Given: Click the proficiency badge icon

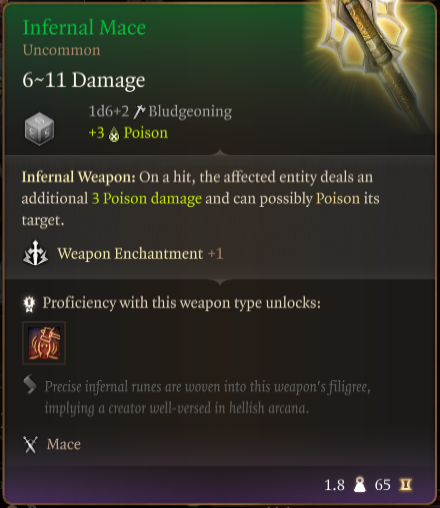Looking at the screenshot, I should (29, 304).
